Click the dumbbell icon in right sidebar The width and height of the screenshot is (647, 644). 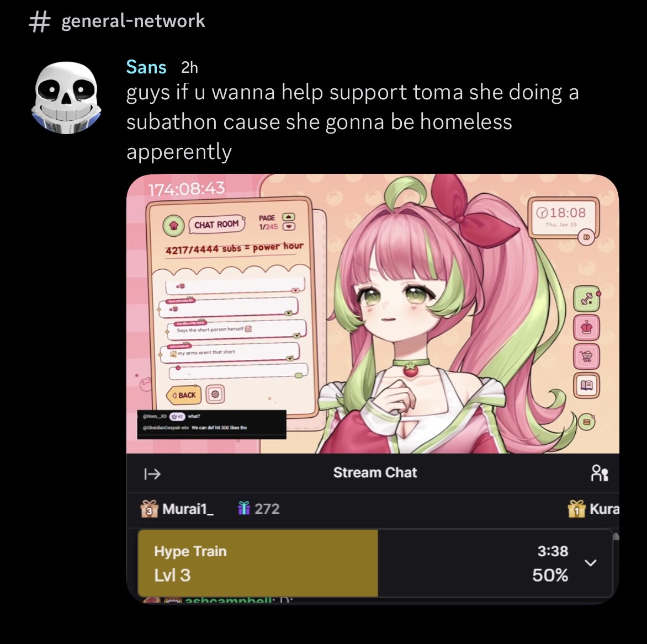pos(586,299)
